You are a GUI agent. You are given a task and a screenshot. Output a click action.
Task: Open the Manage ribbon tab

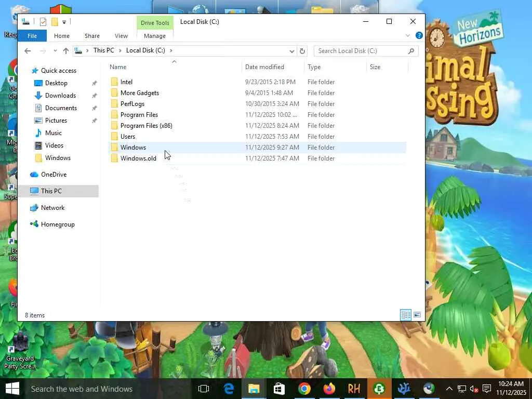[x=155, y=36]
